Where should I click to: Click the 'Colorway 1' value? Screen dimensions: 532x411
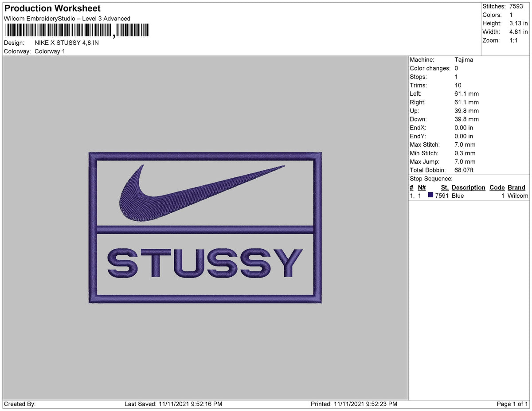50,51
